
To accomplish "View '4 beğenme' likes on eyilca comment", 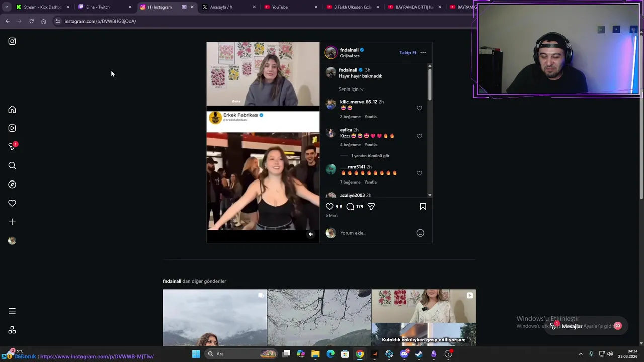I will tap(350, 145).
